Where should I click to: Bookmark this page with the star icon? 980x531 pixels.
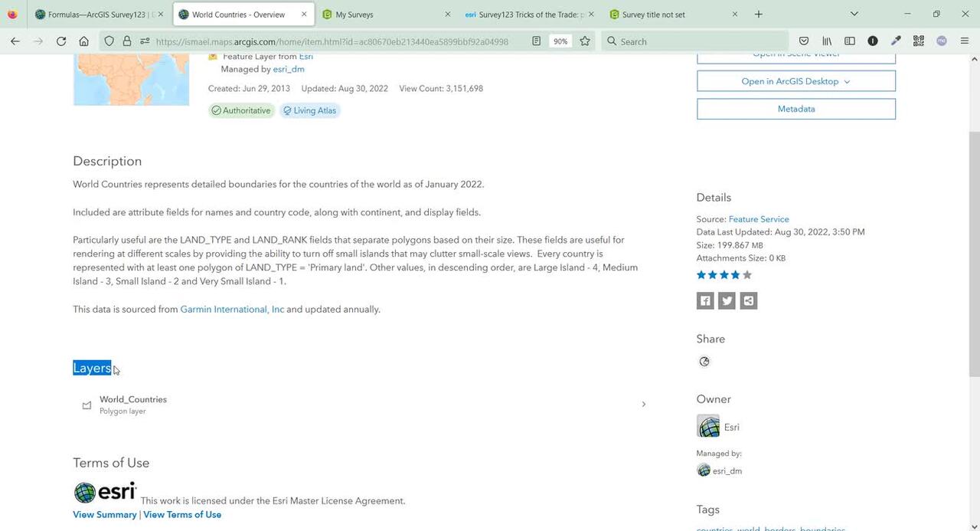(x=585, y=41)
